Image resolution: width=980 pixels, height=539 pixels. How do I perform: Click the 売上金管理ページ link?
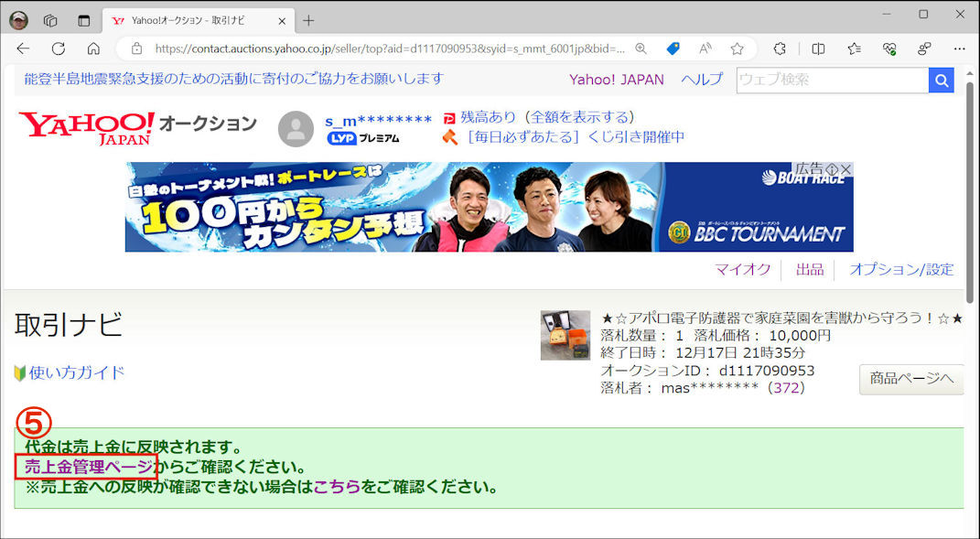click(88, 467)
